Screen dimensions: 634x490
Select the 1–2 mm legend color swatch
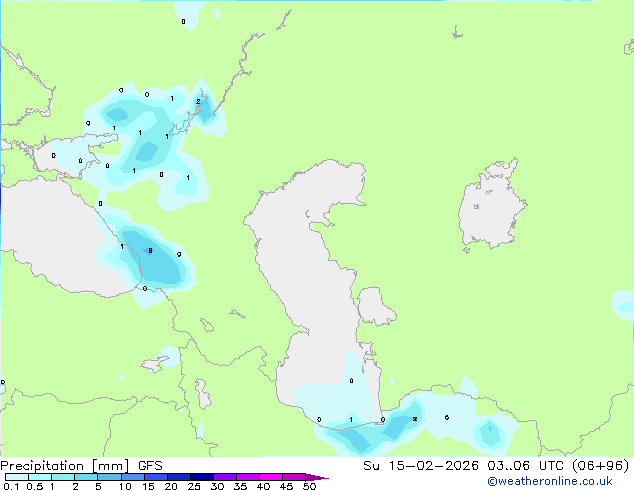(x=63, y=477)
